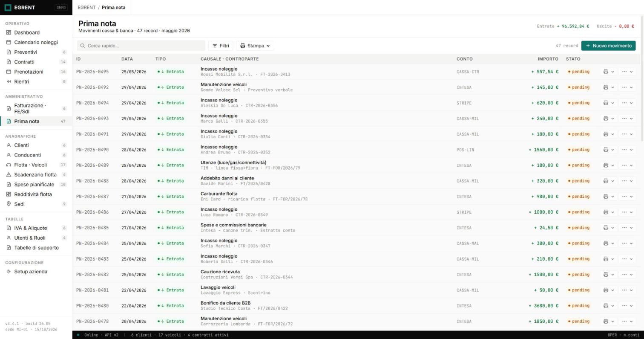Click the POS-LIN account cell
This screenshot has height=339, width=644.
[x=465, y=150]
